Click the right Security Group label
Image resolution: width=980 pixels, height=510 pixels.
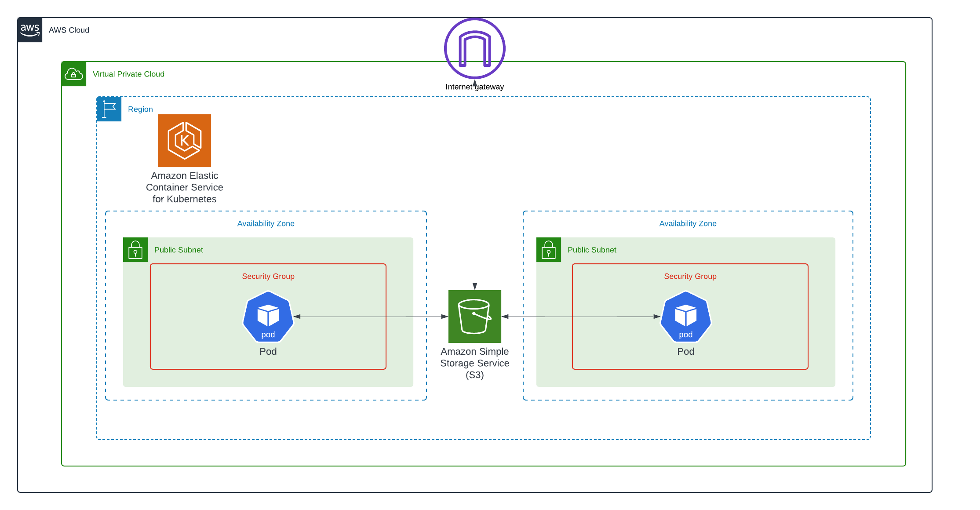tap(690, 276)
